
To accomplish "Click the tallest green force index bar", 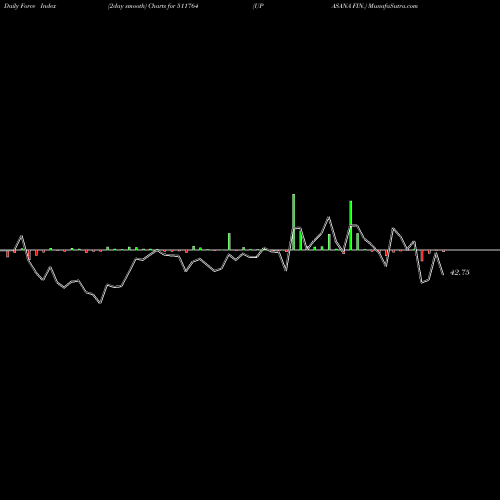I will pyautogui.click(x=293, y=222).
